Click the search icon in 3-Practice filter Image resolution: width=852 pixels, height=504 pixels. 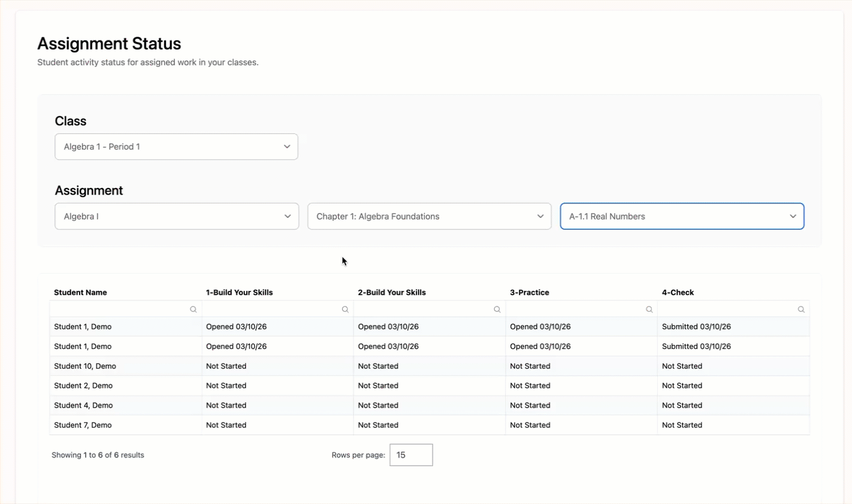click(649, 309)
